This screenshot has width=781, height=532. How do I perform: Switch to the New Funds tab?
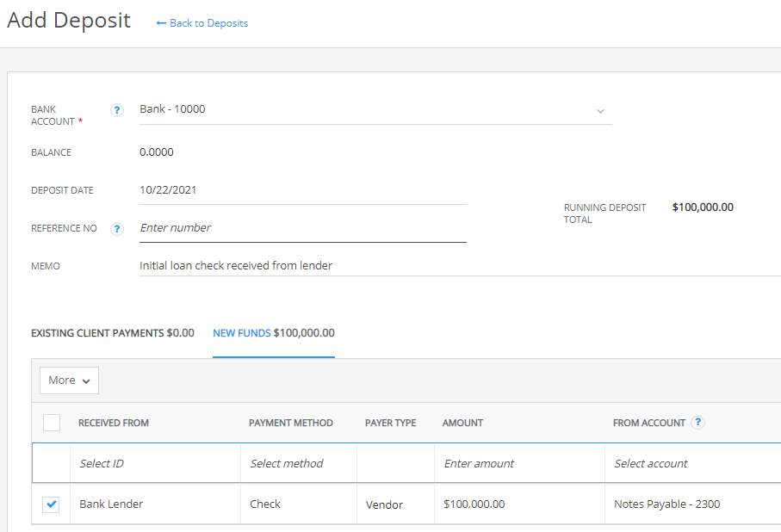coord(274,333)
